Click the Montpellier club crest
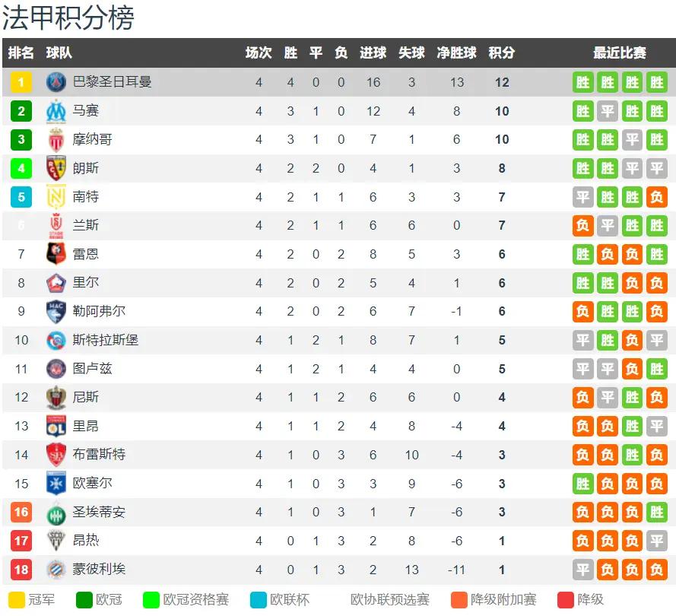 point(56,570)
